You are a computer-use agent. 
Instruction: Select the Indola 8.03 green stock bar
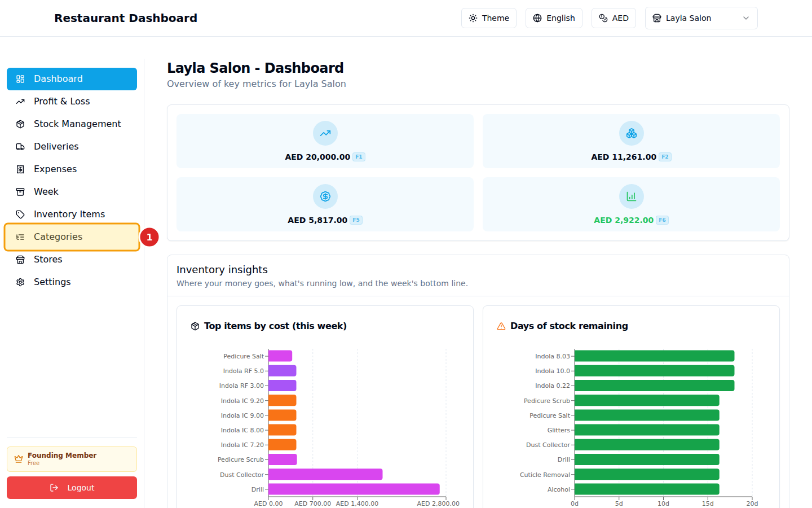(x=654, y=356)
